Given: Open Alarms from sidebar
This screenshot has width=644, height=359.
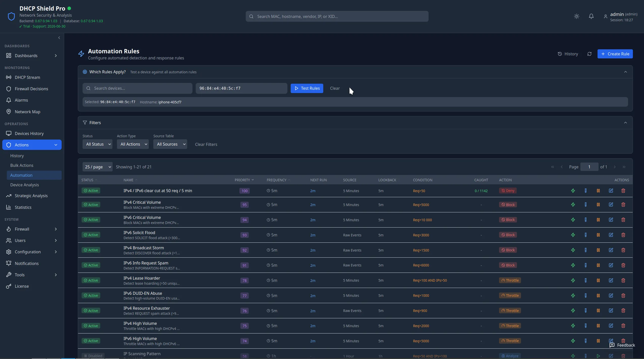Looking at the screenshot, I should (x=32, y=100).
